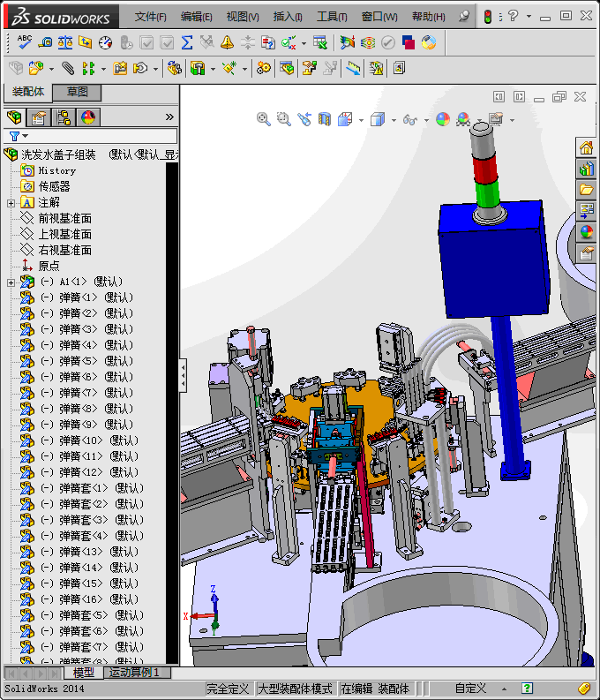This screenshot has height=700, width=600.
Task: Toggle Edit Appearance color ball in view toolbar
Action: (443, 119)
